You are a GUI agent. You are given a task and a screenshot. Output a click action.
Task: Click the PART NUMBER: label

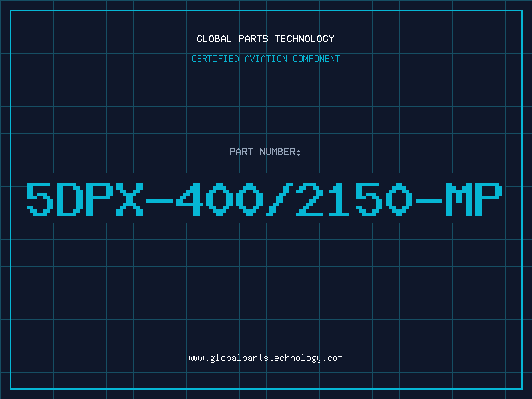pos(265,152)
